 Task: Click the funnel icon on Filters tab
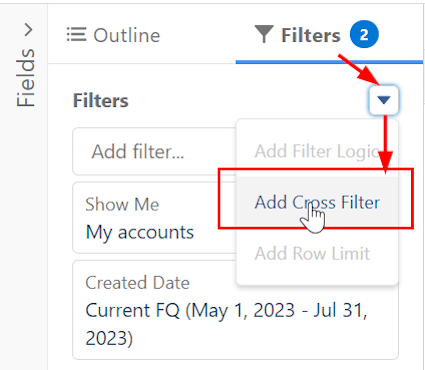[264, 34]
